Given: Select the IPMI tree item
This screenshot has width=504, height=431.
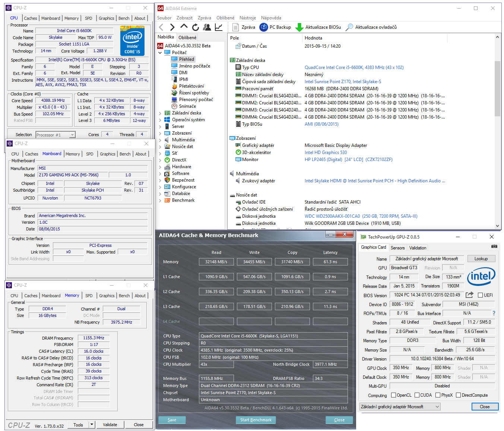Looking at the screenshot, I should [x=180, y=79].
